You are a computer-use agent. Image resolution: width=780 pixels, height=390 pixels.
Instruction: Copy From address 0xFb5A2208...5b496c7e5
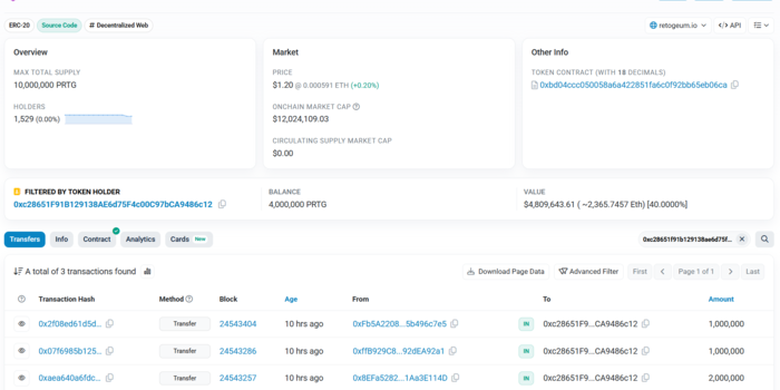[x=454, y=324]
